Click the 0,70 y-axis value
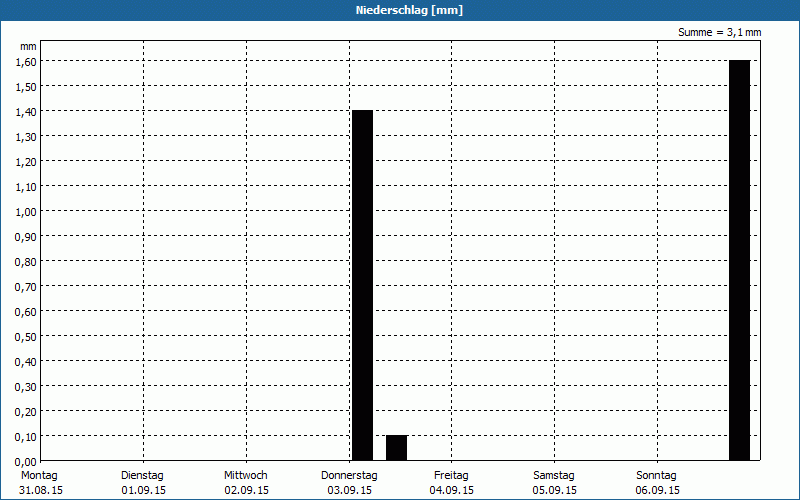Screen dimensions: 800x500 point(26,287)
